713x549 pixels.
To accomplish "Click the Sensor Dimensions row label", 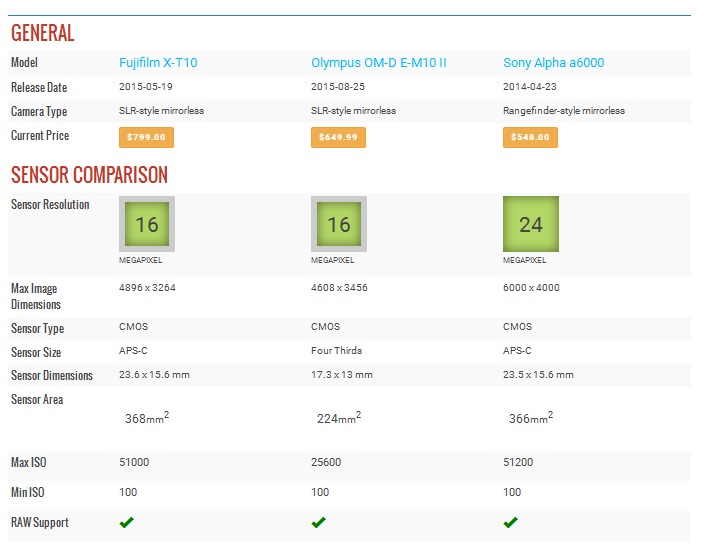I will tap(52, 376).
